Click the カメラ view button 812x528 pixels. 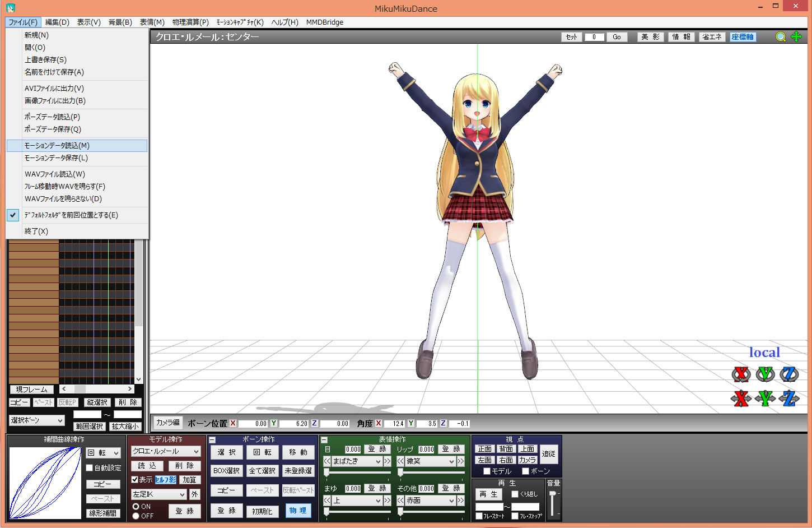[x=528, y=460]
